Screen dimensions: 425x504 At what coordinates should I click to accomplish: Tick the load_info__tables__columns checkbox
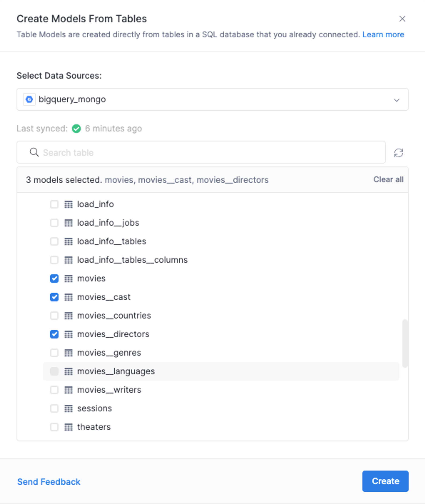pyautogui.click(x=54, y=260)
